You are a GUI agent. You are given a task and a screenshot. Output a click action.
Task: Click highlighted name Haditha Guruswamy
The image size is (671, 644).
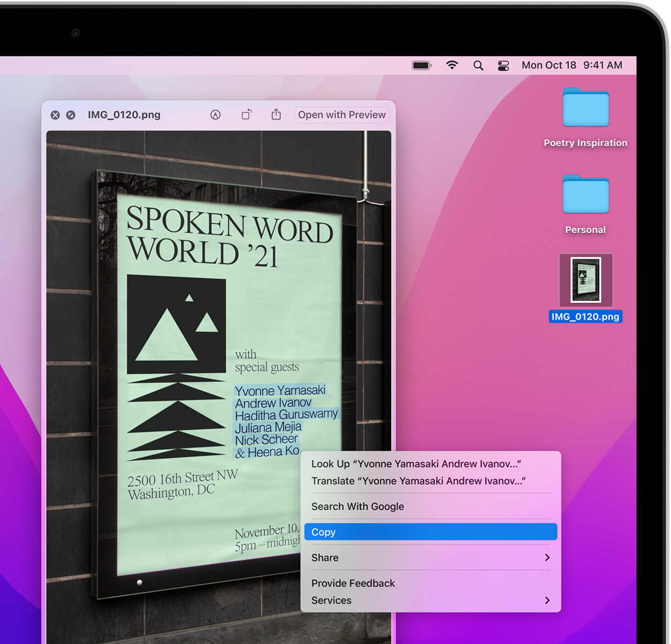(286, 415)
